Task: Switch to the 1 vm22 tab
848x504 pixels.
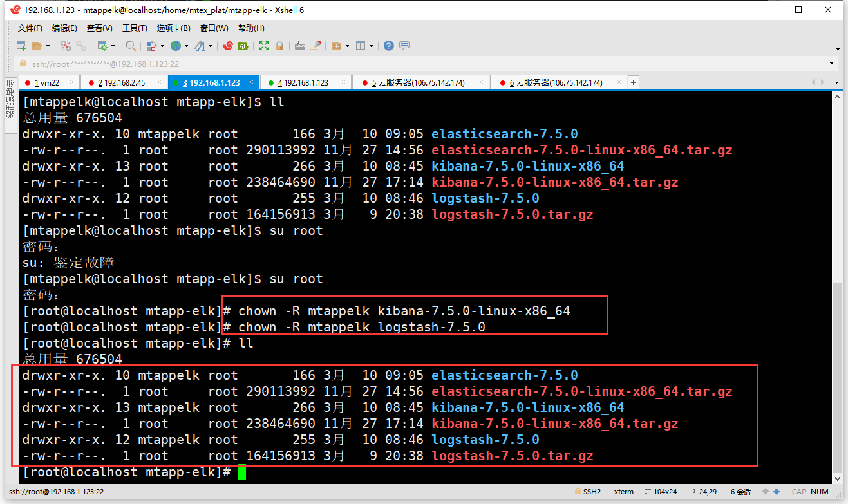Action: (50, 82)
